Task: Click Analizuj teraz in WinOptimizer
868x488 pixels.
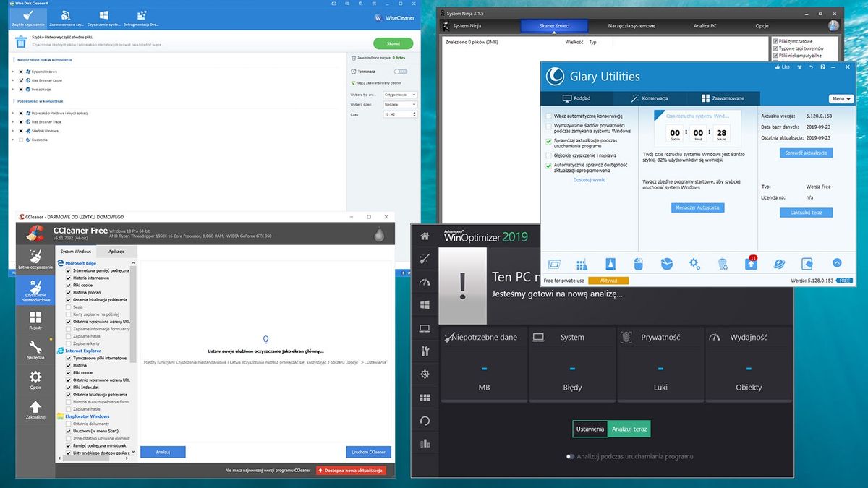Action: coord(629,429)
